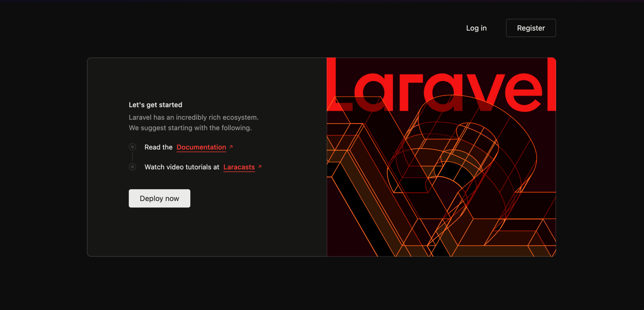Click the underline beneath the Documentation link
Screen dimensions: 644x310
coord(201,152)
